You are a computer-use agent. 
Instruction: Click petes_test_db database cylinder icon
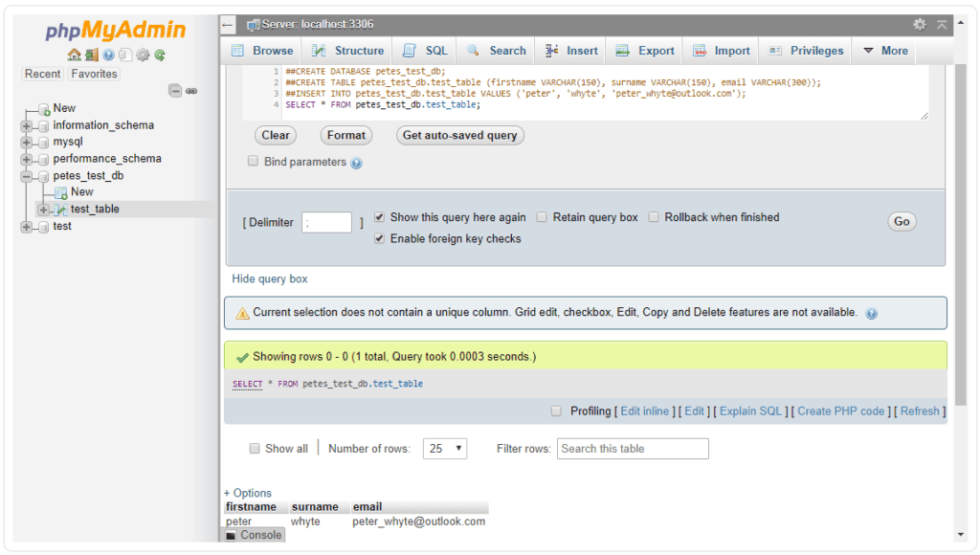pyautogui.click(x=44, y=176)
